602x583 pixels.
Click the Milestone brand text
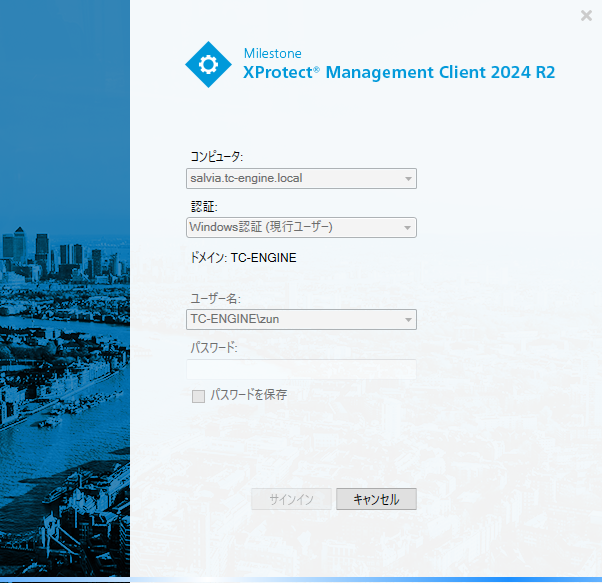273,53
